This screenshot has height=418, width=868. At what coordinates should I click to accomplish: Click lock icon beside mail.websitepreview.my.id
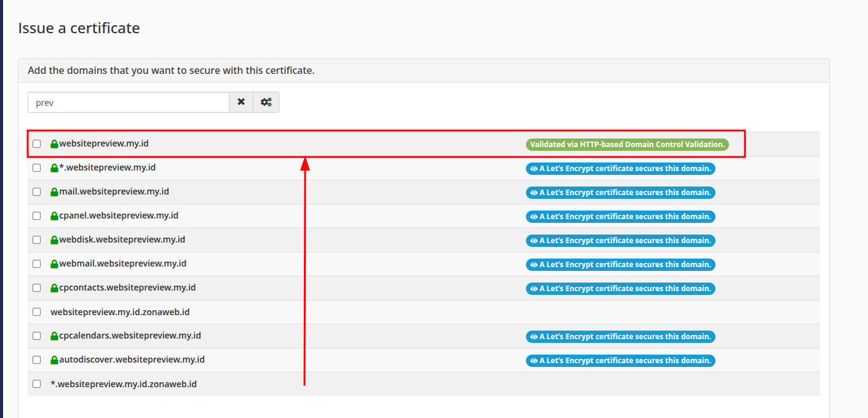54,192
